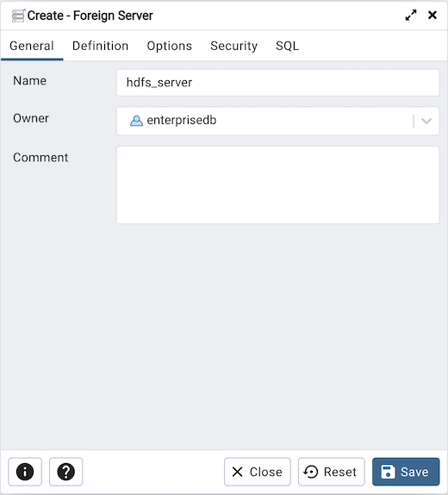Maximize dialog with the expand arrows icon
Viewport: 448px width, 495px height.
click(411, 16)
